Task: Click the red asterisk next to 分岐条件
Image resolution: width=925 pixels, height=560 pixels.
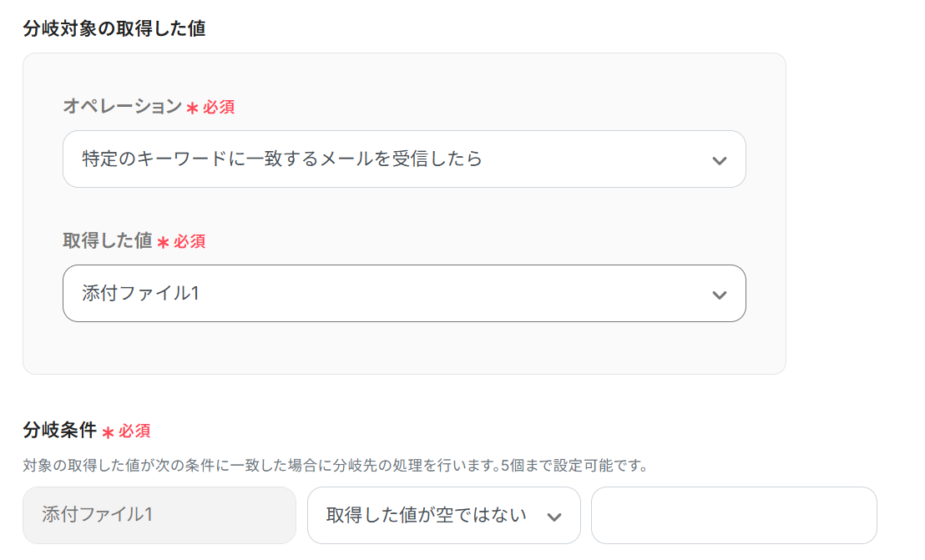Action: (x=108, y=431)
